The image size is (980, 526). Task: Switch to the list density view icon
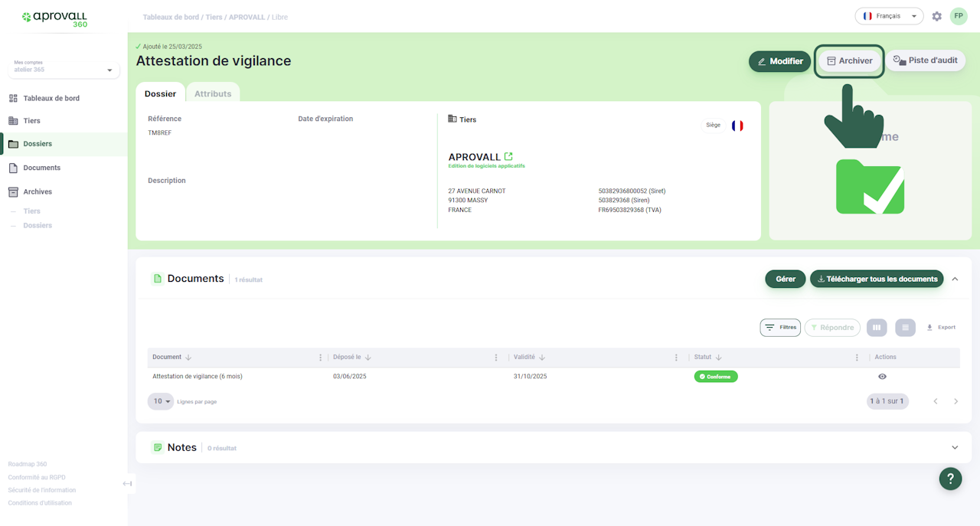pyautogui.click(x=905, y=328)
